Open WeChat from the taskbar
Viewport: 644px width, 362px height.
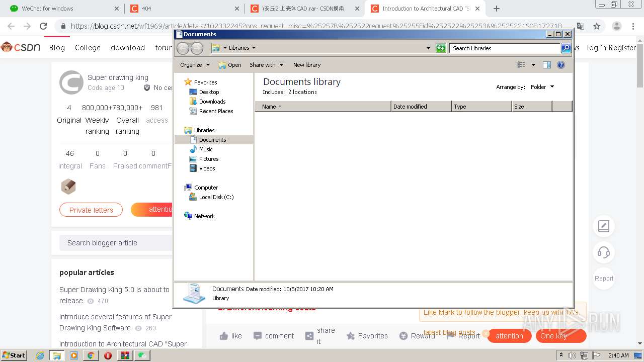[143, 355]
